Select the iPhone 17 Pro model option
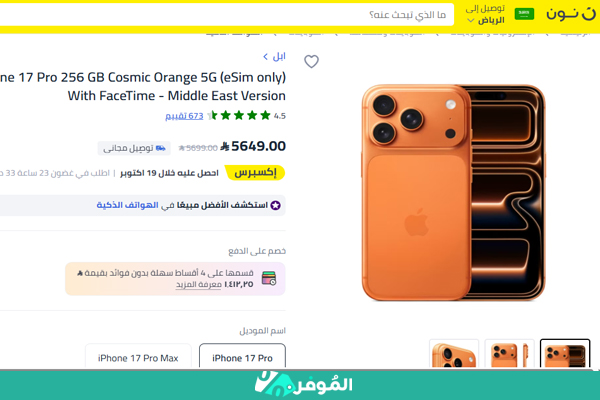This screenshot has width=600, height=400. click(242, 356)
